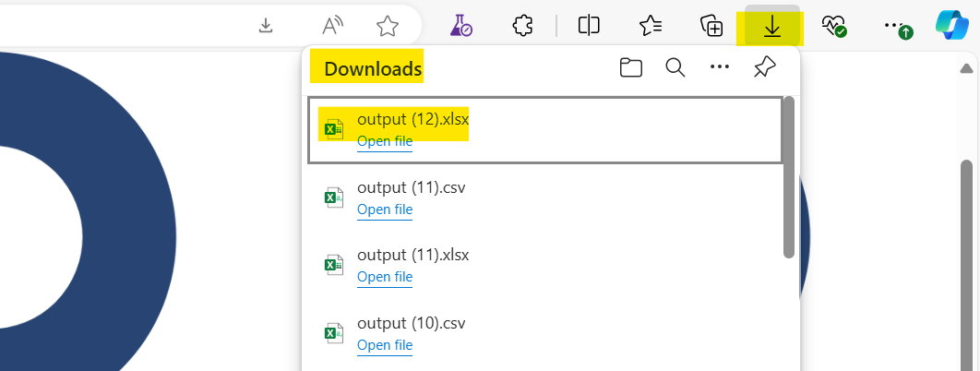This screenshot has width=980, height=371.
Task: Search downloads with magnifier icon
Action: 675,67
